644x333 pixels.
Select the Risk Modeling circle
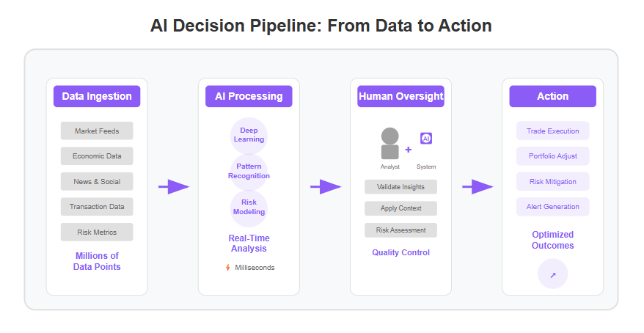click(x=249, y=208)
